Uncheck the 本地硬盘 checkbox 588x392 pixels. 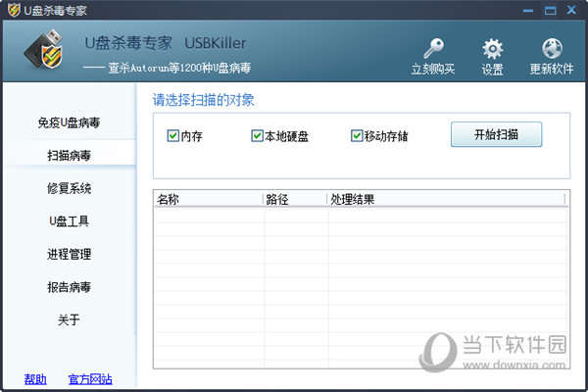tap(257, 136)
